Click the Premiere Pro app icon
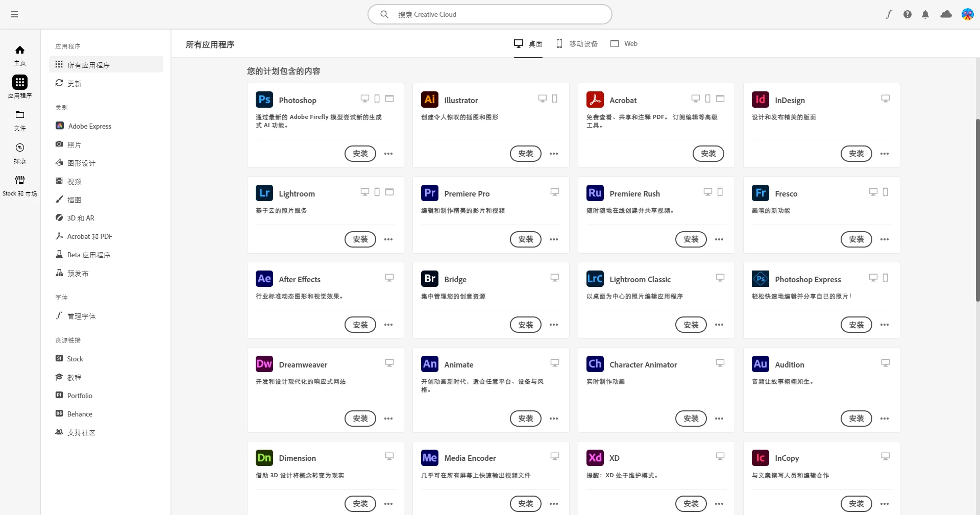980x515 pixels. pyautogui.click(x=430, y=193)
